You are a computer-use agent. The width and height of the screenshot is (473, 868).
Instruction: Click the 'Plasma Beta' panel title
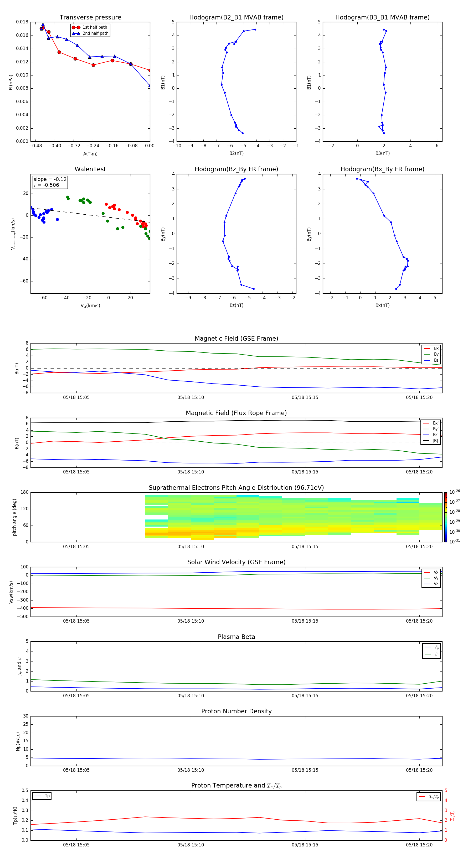pyautogui.click(x=236, y=637)
